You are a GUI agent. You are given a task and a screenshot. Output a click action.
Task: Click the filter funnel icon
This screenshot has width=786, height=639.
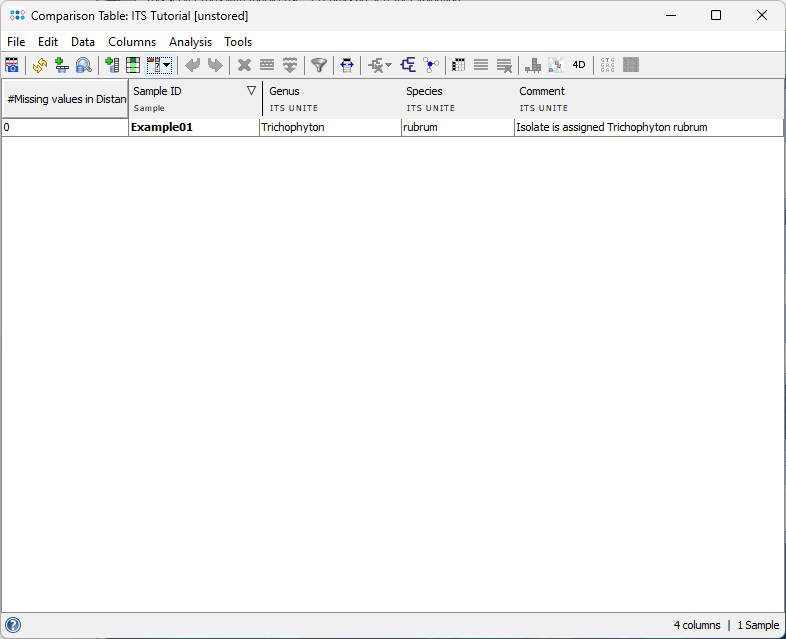319,65
